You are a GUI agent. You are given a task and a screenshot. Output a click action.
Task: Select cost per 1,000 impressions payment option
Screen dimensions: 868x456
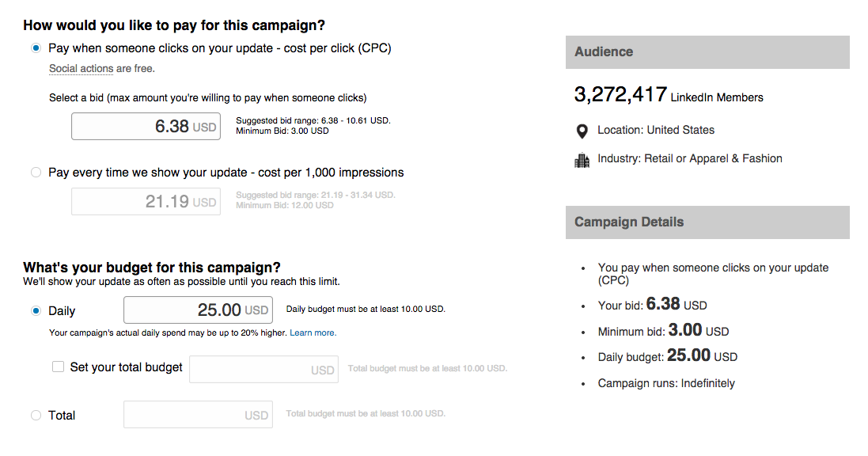click(36, 173)
